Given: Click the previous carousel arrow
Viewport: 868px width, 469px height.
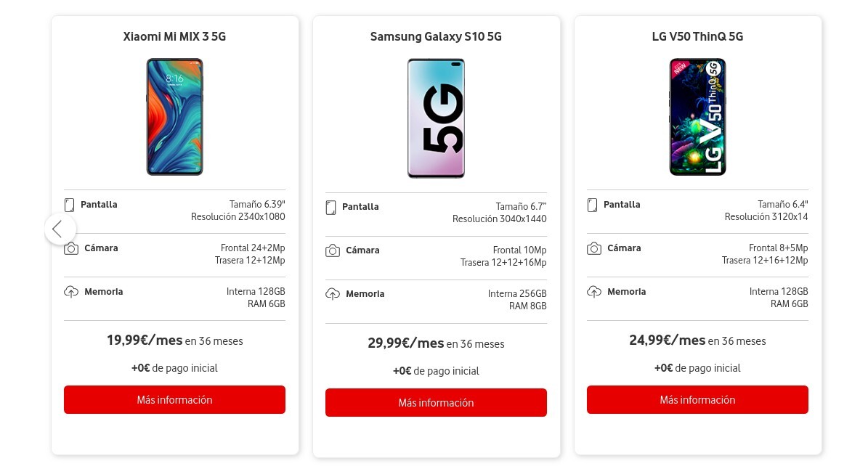Looking at the screenshot, I should pyautogui.click(x=60, y=229).
